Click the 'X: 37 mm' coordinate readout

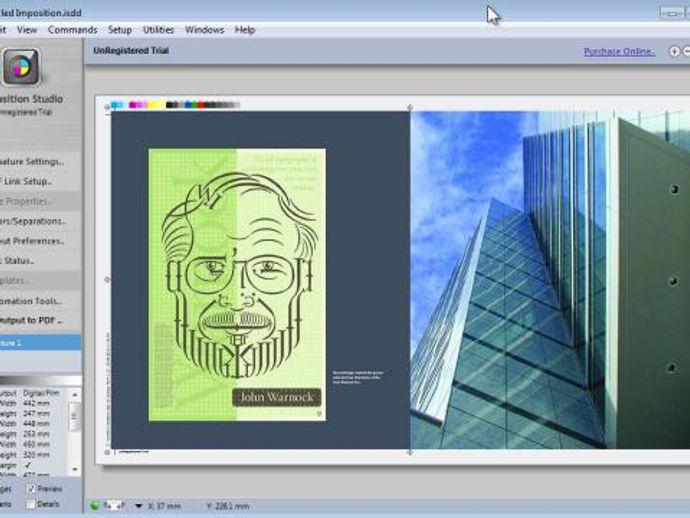pyautogui.click(x=164, y=506)
